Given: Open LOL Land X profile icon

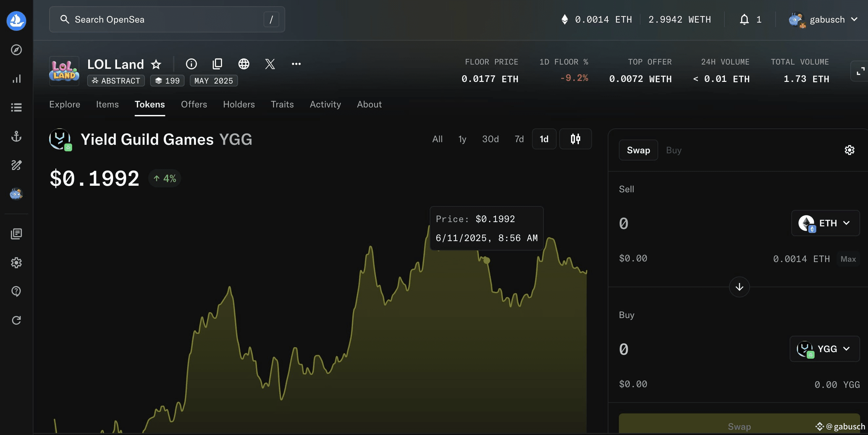Looking at the screenshot, I should [x=270, y=64].
